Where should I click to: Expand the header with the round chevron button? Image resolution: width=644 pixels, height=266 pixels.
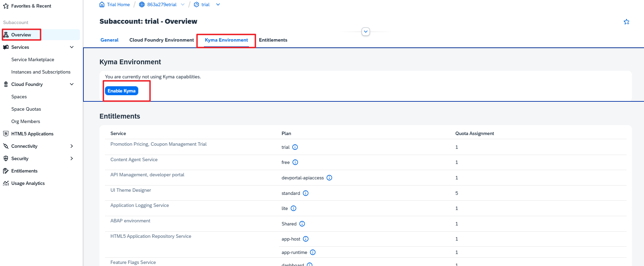point(366,32)
